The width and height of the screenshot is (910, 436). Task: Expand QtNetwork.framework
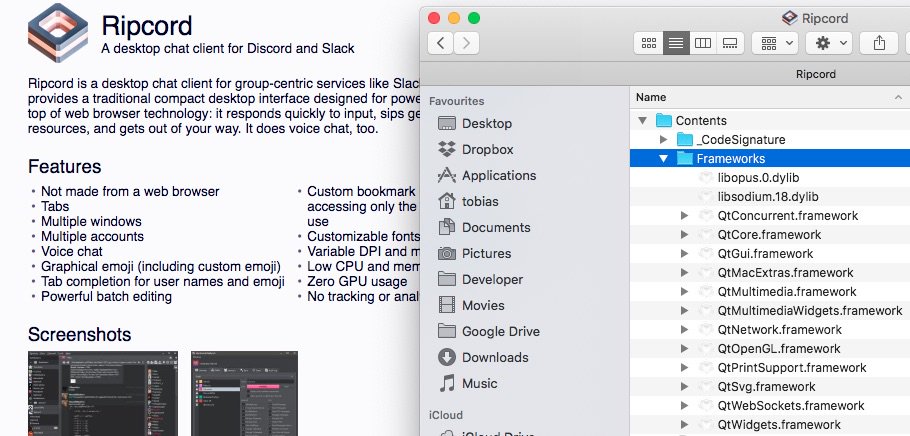(684, 330)
